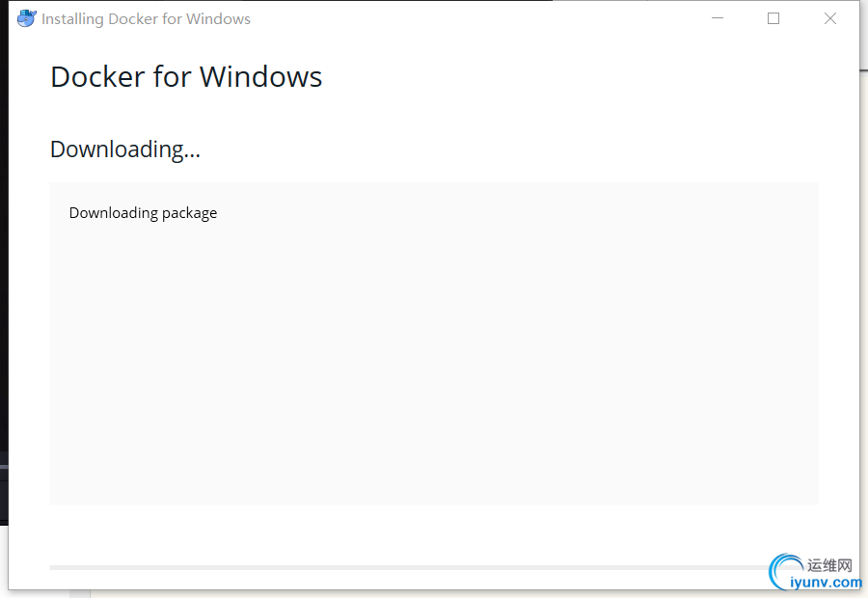Image resolution: width=868 pixels, height=598 pixels.
Task: Click the iyunv circular swirl logo
Action: 785,571
